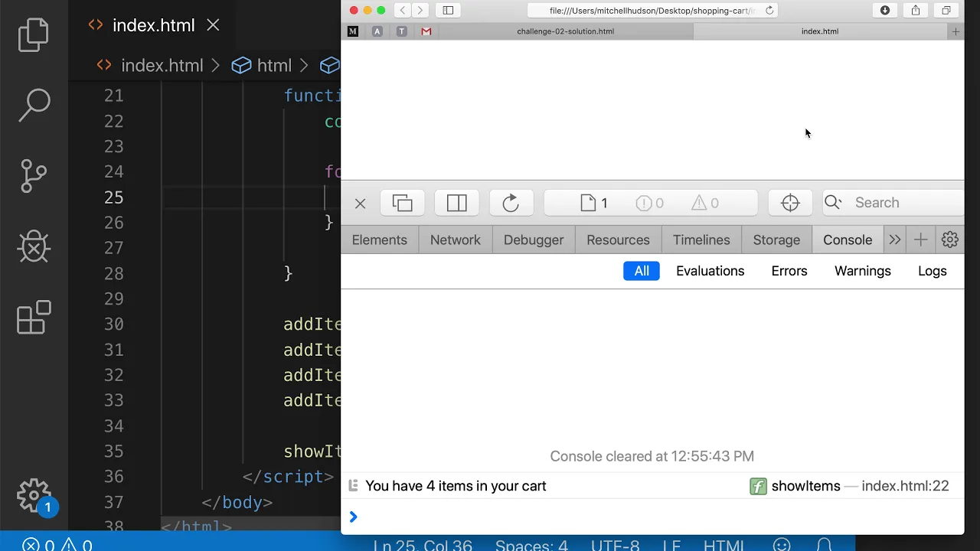Select the HTML language mode

[724, 545]
